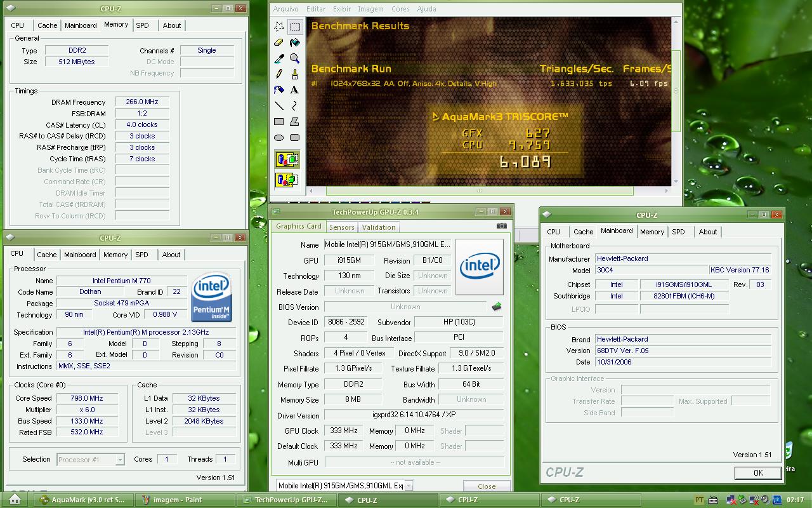This screenshot has width=812, height=508.
Task: Select the Airbrush spray tool
Action: 279,90
